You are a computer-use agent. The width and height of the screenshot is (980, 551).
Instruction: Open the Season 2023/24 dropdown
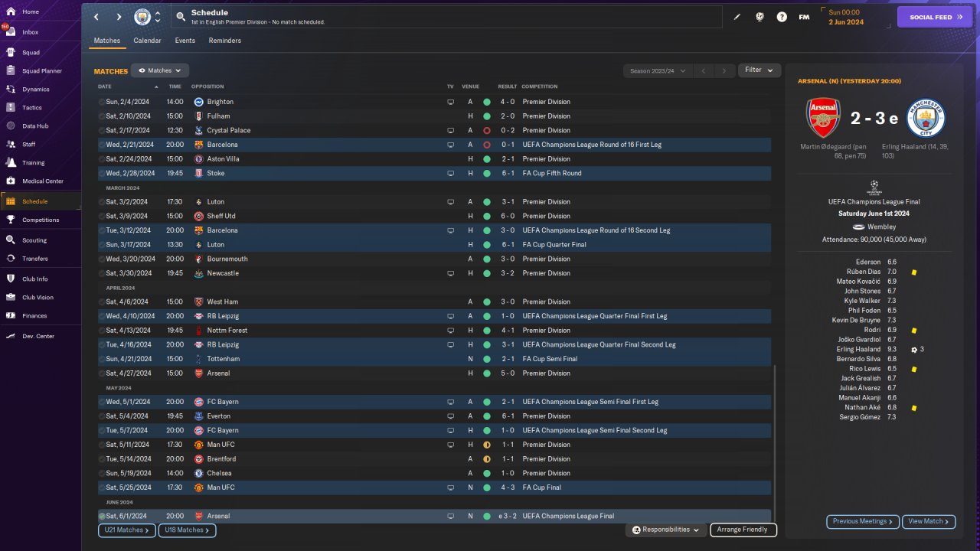tap(658, 70)
